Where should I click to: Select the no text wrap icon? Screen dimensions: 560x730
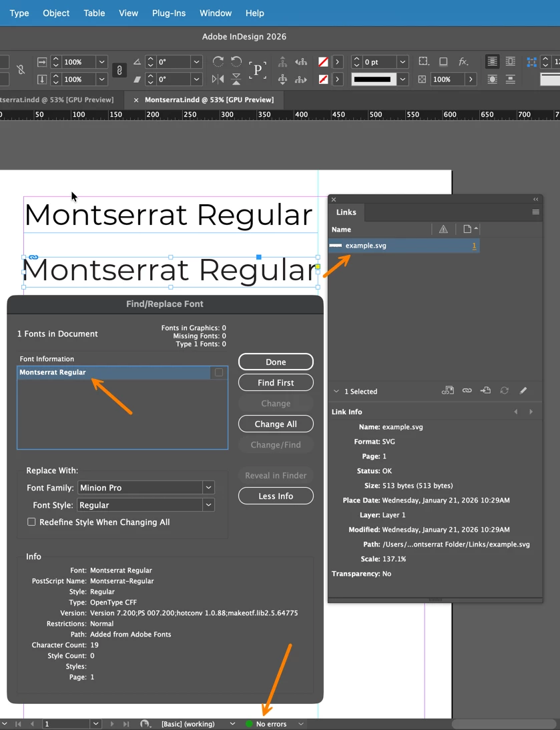(491, 61)
